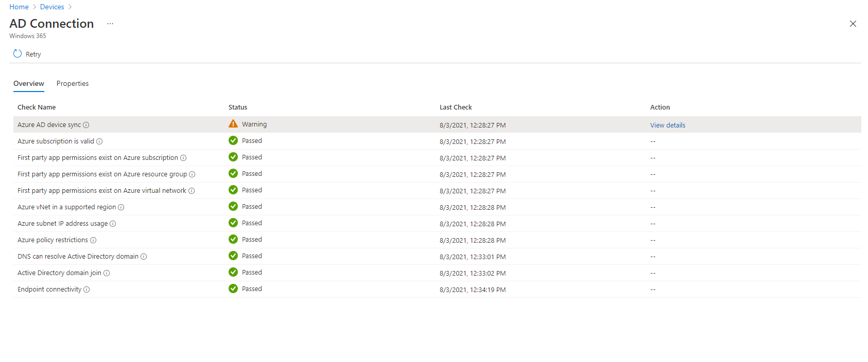Viewport: 868px width, 362px height.
Task: Switch to the Properties tab
Action: [73, 83]
